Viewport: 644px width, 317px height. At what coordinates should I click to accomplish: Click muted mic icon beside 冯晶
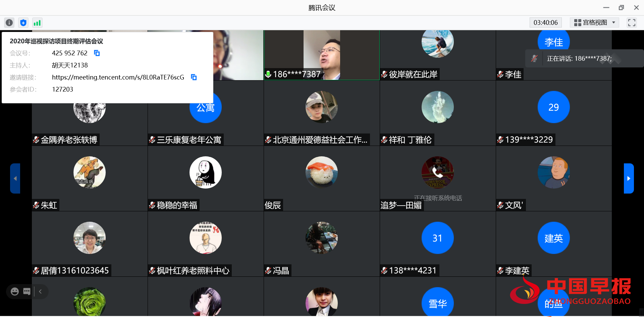[268, 271]
